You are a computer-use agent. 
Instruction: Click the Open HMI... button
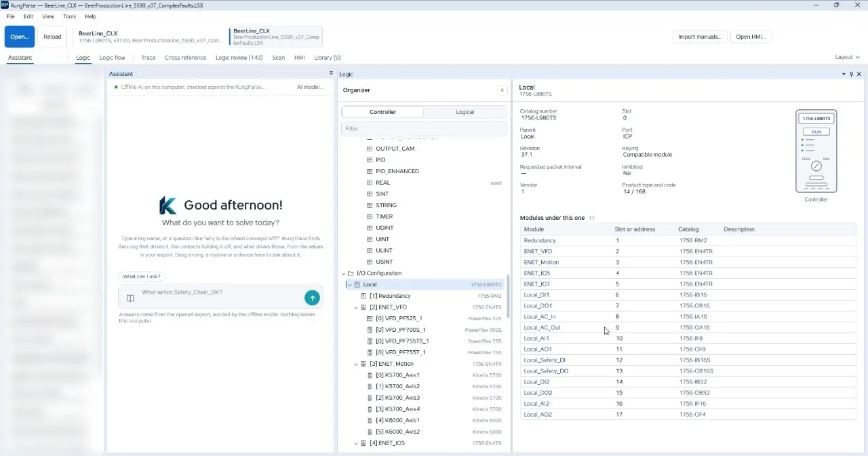pyautogui.click(x=751, y=37)
